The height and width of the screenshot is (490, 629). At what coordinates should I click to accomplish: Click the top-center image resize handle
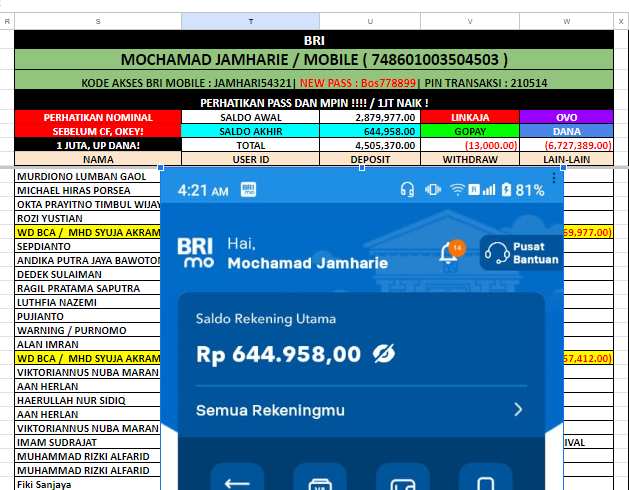tap(362, 168)
